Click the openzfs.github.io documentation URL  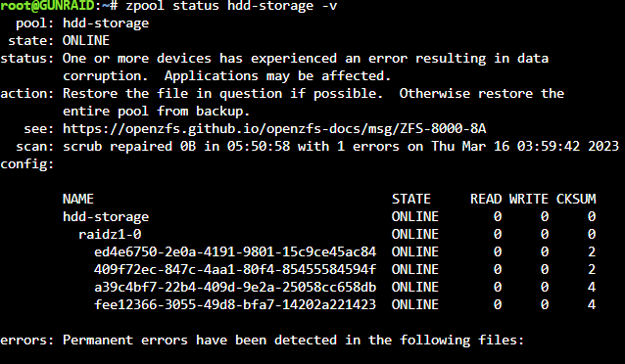click(x=274, y=128)
